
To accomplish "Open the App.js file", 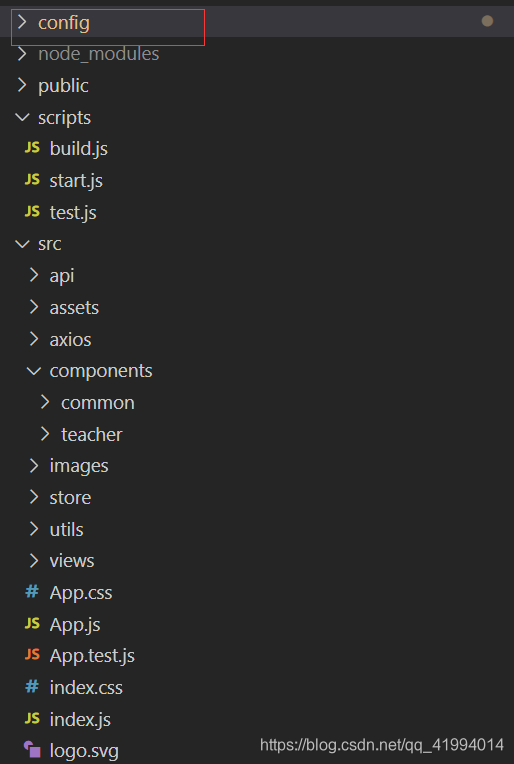I will [75, 625].
